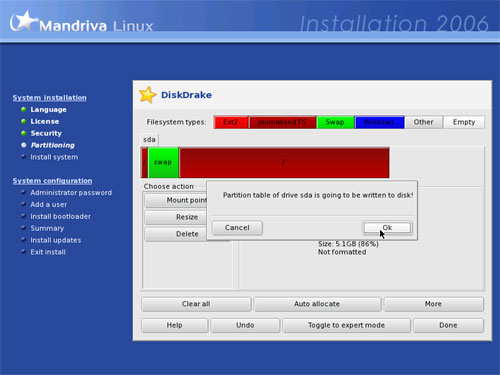This screenshot has width=500, height=375.
Task: Click the green bullet beside Language
Action: pos(23,109)
